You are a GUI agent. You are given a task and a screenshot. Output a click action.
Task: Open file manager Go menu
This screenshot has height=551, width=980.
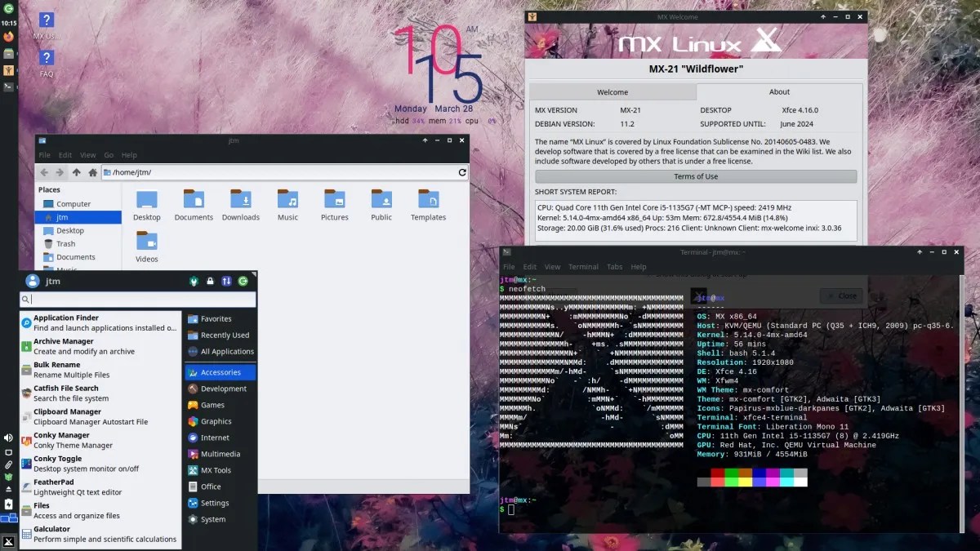pos(109,155)
